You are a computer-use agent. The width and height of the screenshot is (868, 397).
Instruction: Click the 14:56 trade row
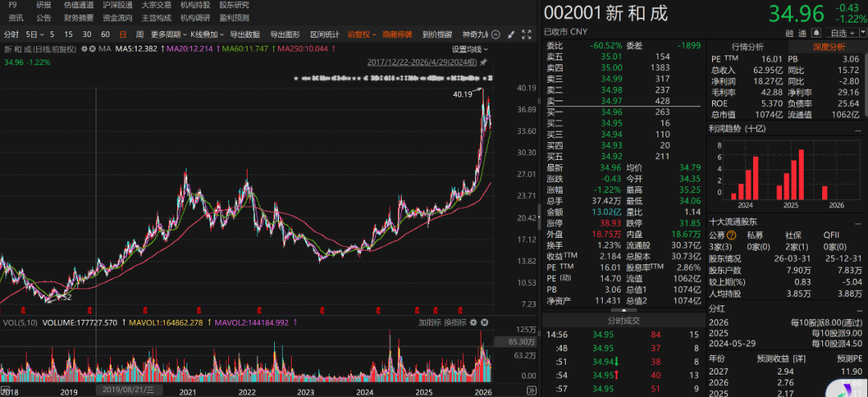pyautogui.click(x=623, y=334)
